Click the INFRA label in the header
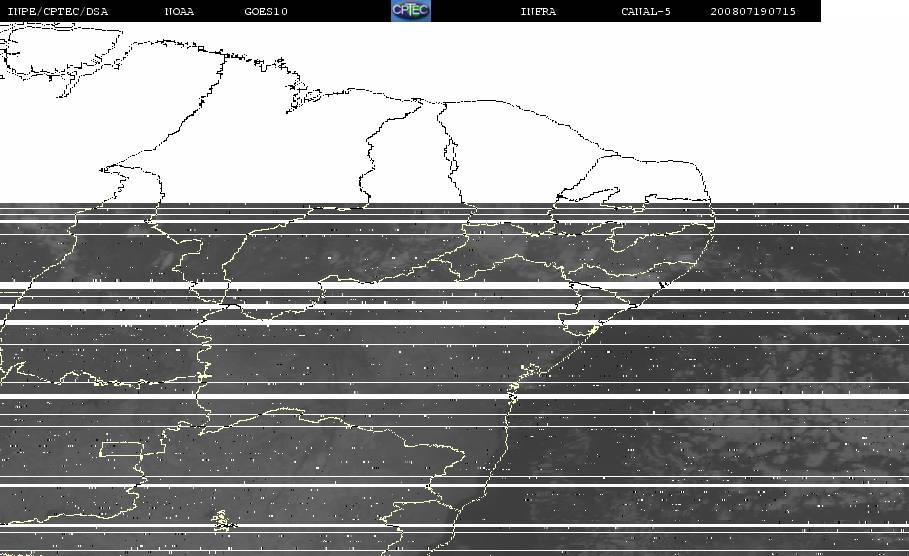The width and height of the screenshot is (909, 556). (538, 11)
